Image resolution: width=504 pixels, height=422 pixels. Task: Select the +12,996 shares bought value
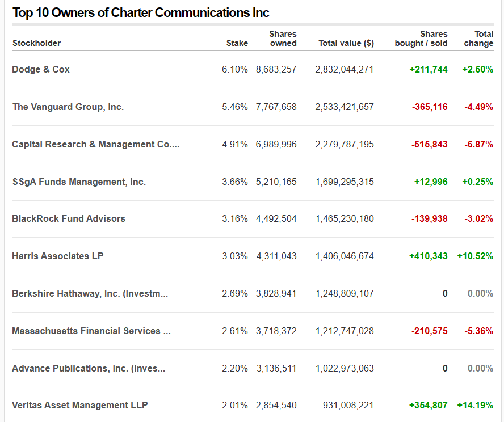pos(431,182)
